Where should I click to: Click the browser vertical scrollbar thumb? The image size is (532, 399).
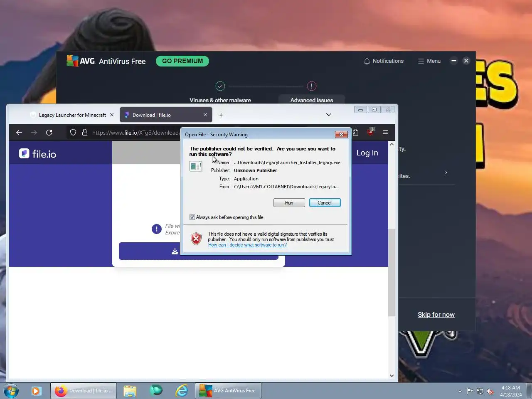click(392, 272)
